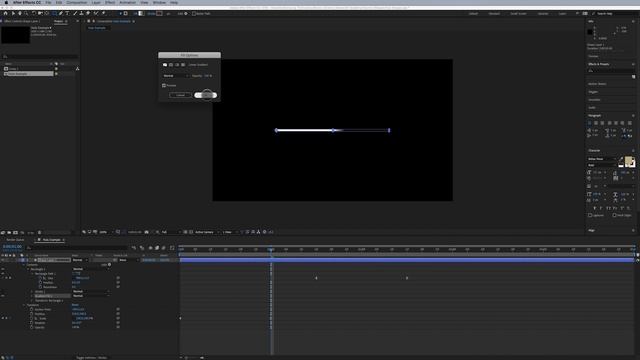This screenshot has width=640, height=360.
Task: Click OK in Fill Options dialog
Action: [x=205, y=95]
